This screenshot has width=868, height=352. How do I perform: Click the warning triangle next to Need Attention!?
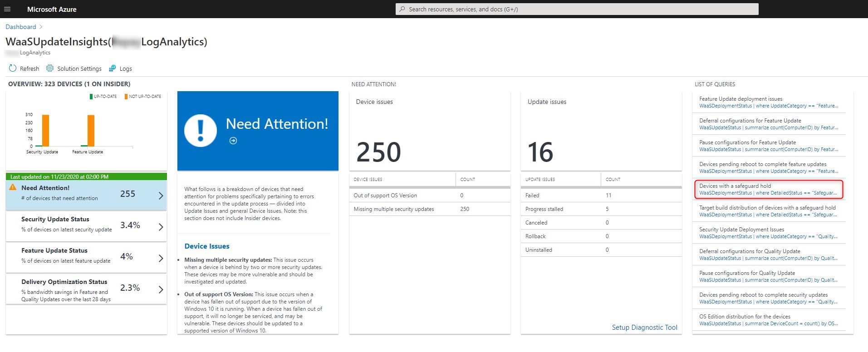pyautogui.click(x=13, y=188)
